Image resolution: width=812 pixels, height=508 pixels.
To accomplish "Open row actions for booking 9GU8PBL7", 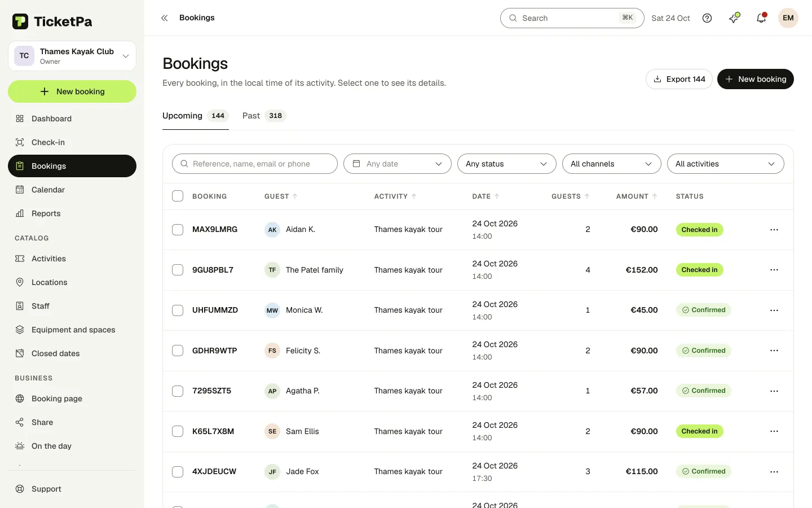I will click(x=774, y=270).
